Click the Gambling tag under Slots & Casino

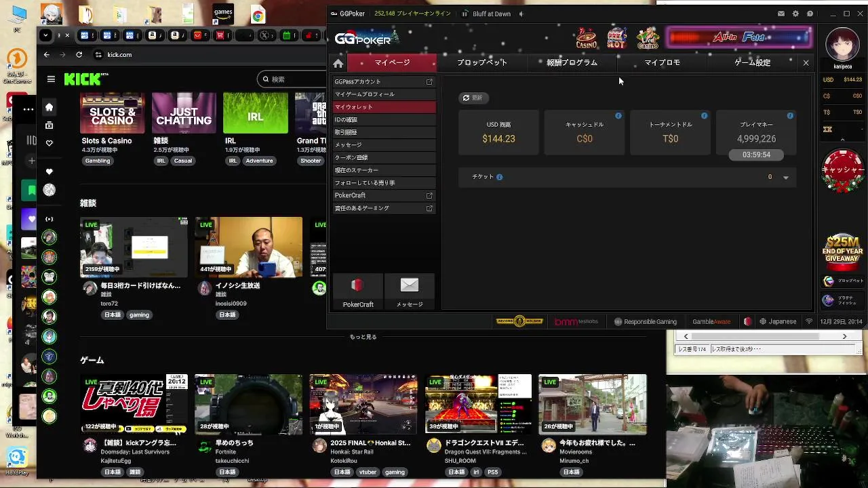(98, 161)
